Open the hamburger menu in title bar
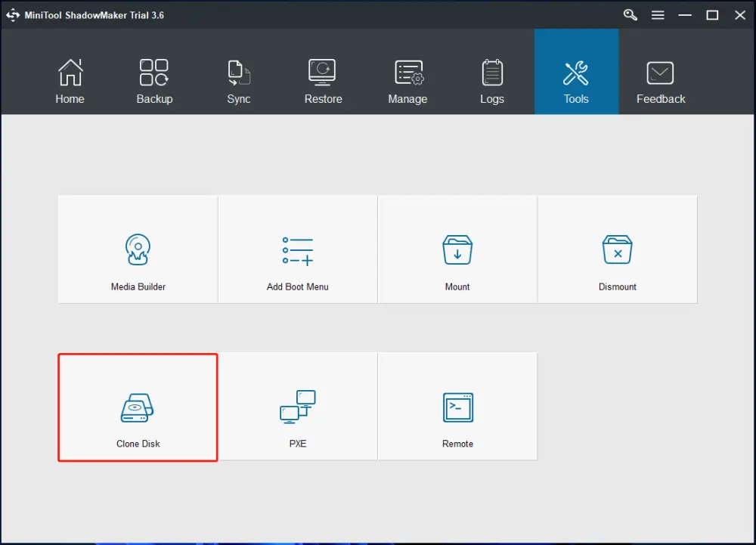Image resolution: width=756 pixels, height=545 pixels. click(658, 15)
